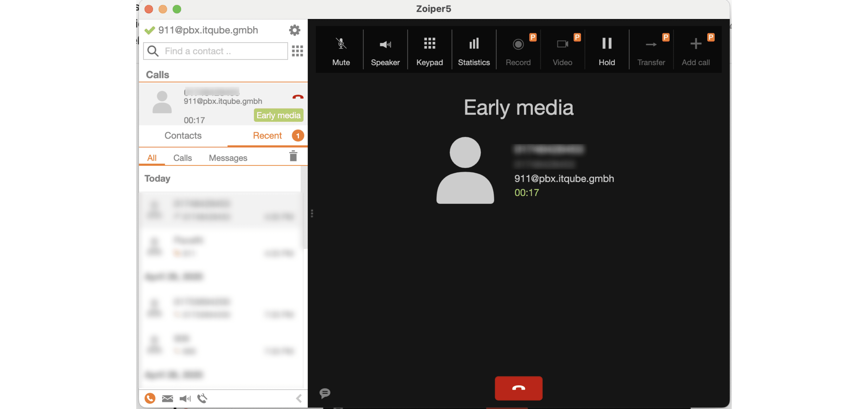Open chat bubble icon in call panel

pyautogui.click(x=325, y=393)
